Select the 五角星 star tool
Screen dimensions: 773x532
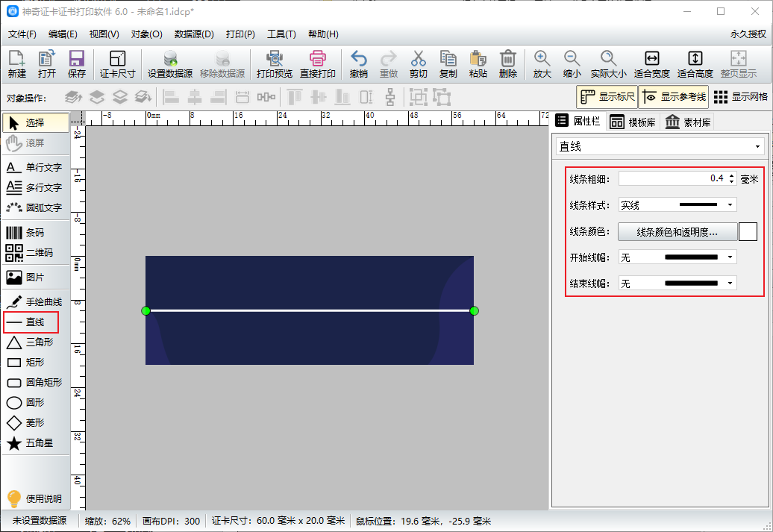click(36, 443)
